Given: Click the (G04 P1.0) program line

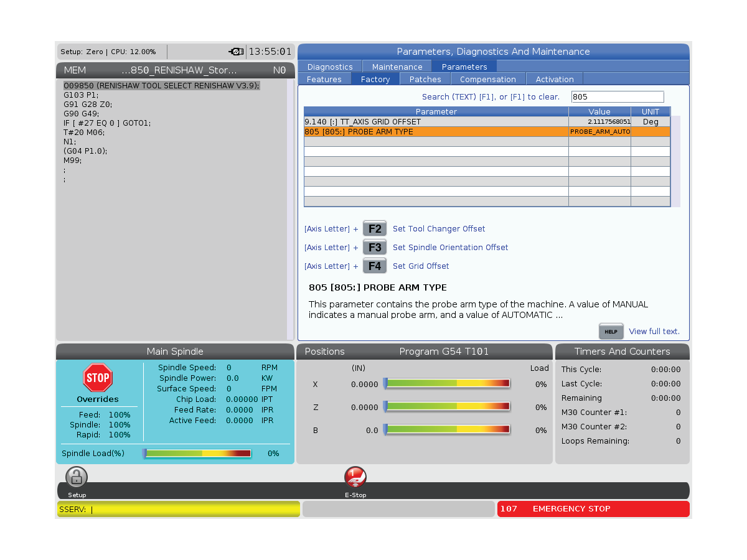Looking at the screenshot, I should pyautogui.click(x=86, y=151).
